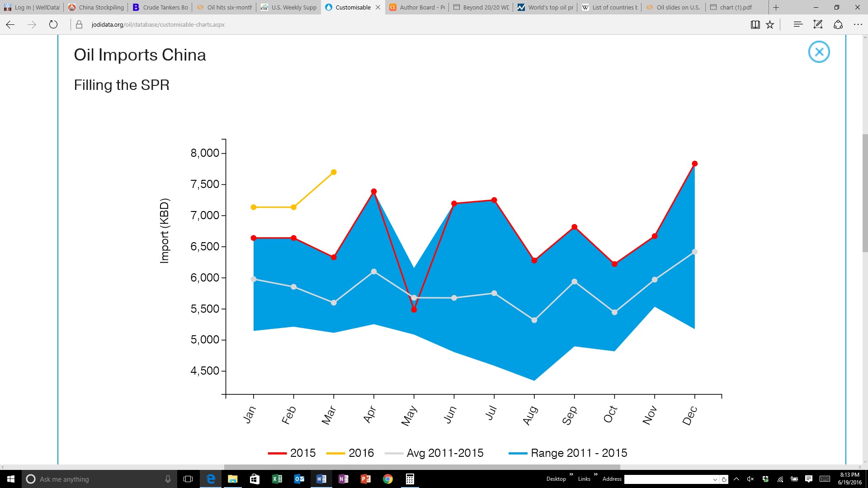The image size is (868, 488).
Task: Expand the Links toolbar chevron
Action: [595, 475]
